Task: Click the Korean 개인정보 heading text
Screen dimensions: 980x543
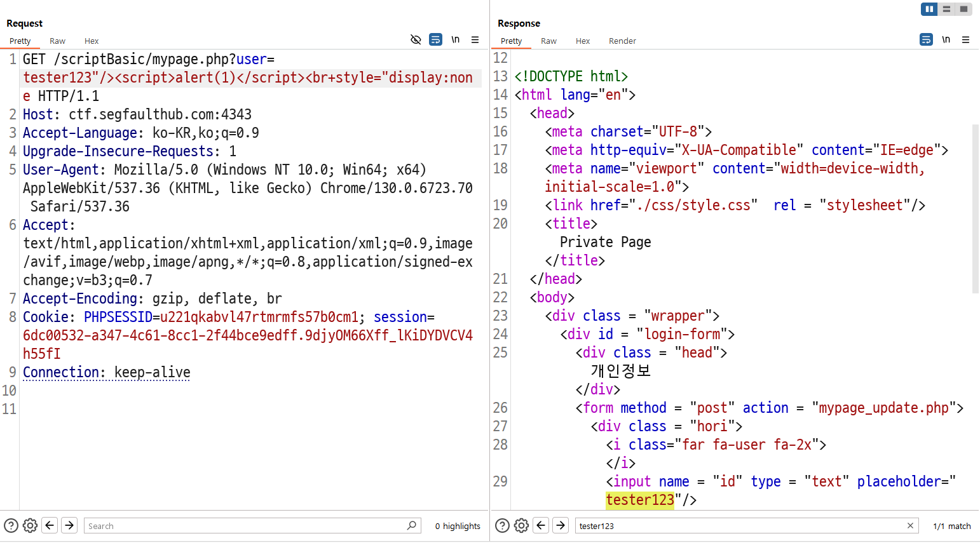Action: 621,371
